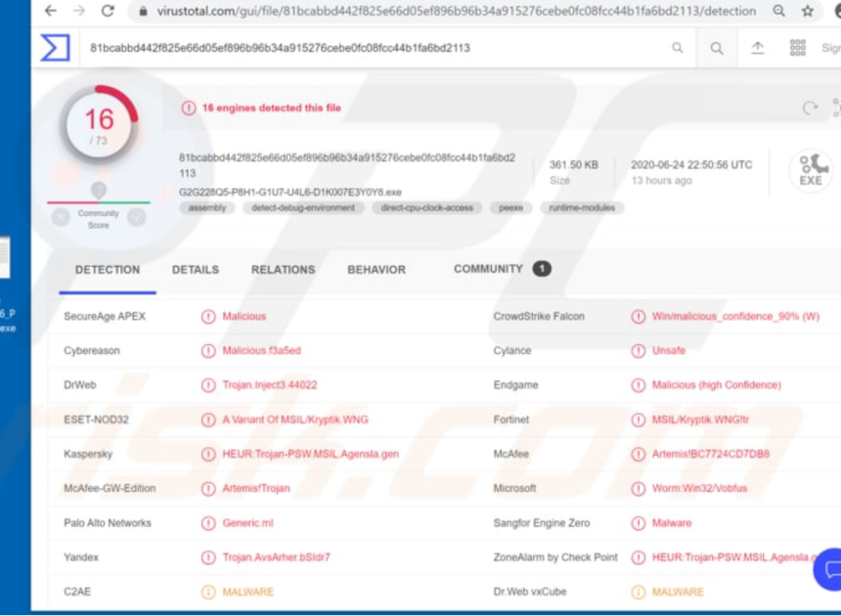The width and height of the screenshot is (841, 616).
Task: Expand the warning icon next to SecureAge APEX
Action: click(208, 316)
